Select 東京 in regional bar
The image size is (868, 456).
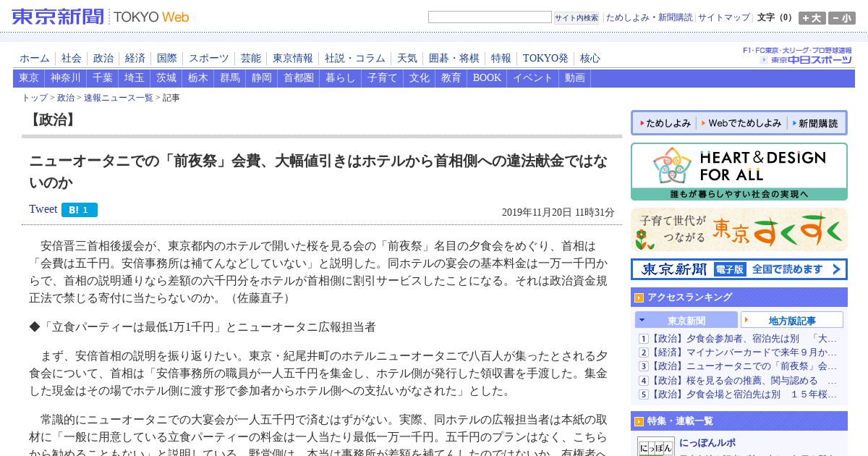tap(29, 78)
